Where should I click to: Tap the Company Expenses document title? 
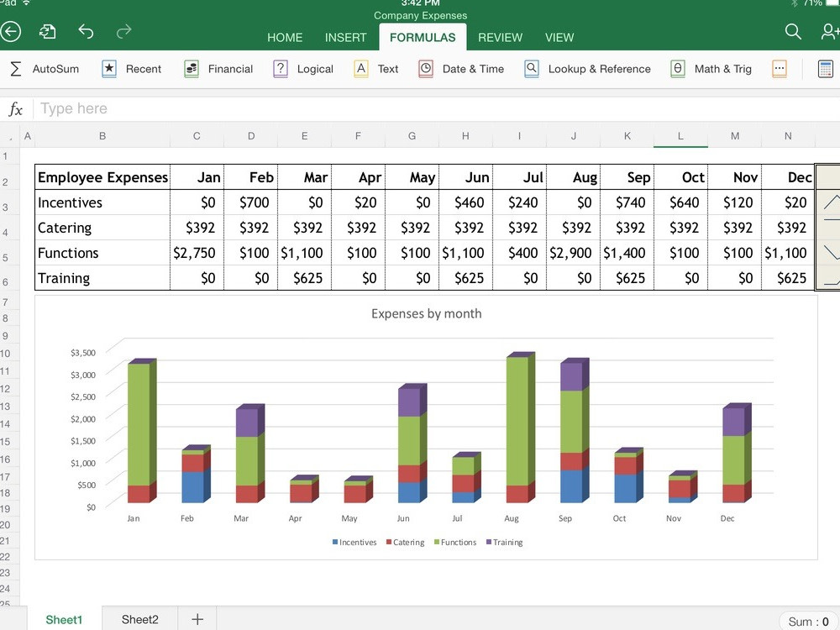[420, 15]
